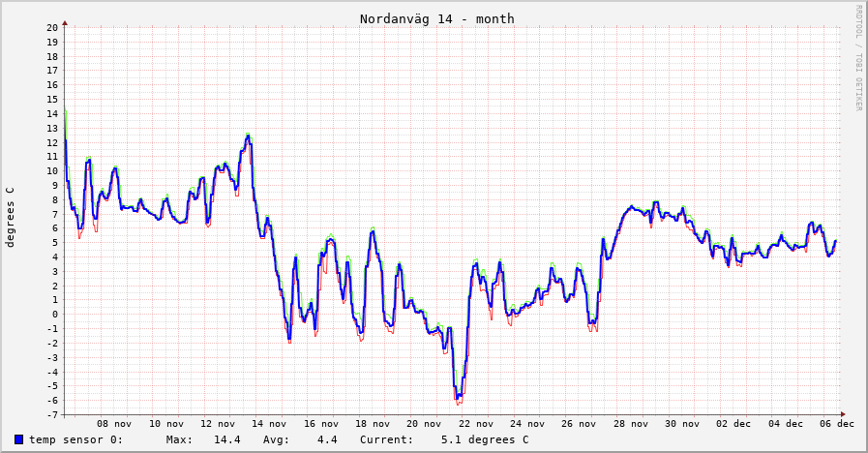Click the 'degrees C' vertical axis label
Image resolution: width=868 pixels, height=453 pixels.
11,217
